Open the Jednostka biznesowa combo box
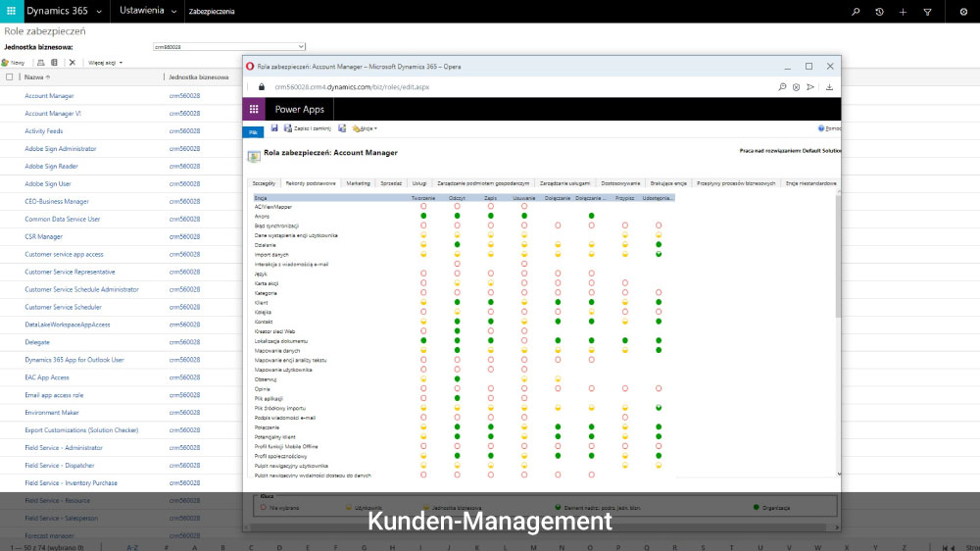Screen dimensions: 980x551 (228, 47)
